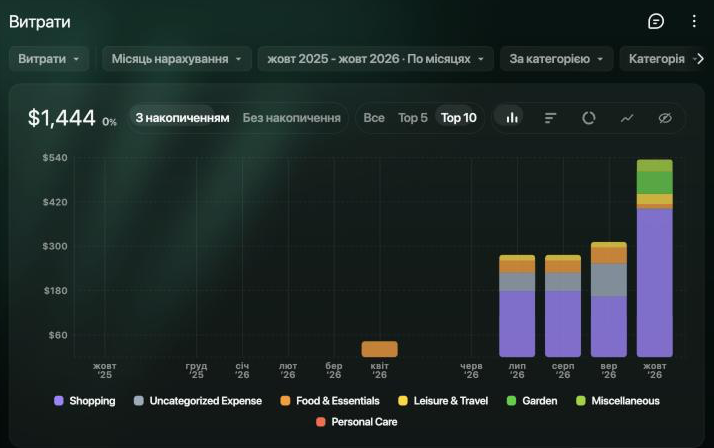The height and width of the screenshot is (448, 714).
Task: Toggle the Miscellaneous legend item
Action: click(618, 401)
